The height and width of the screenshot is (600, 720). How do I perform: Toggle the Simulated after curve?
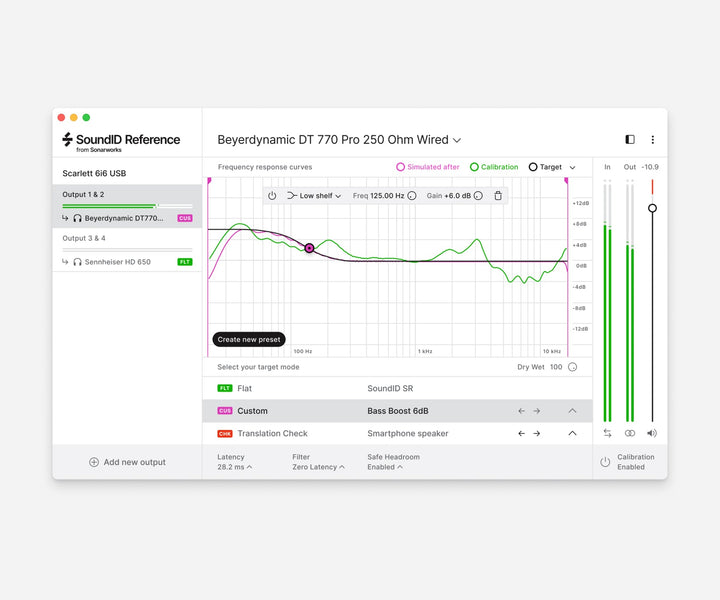(428, 167)
